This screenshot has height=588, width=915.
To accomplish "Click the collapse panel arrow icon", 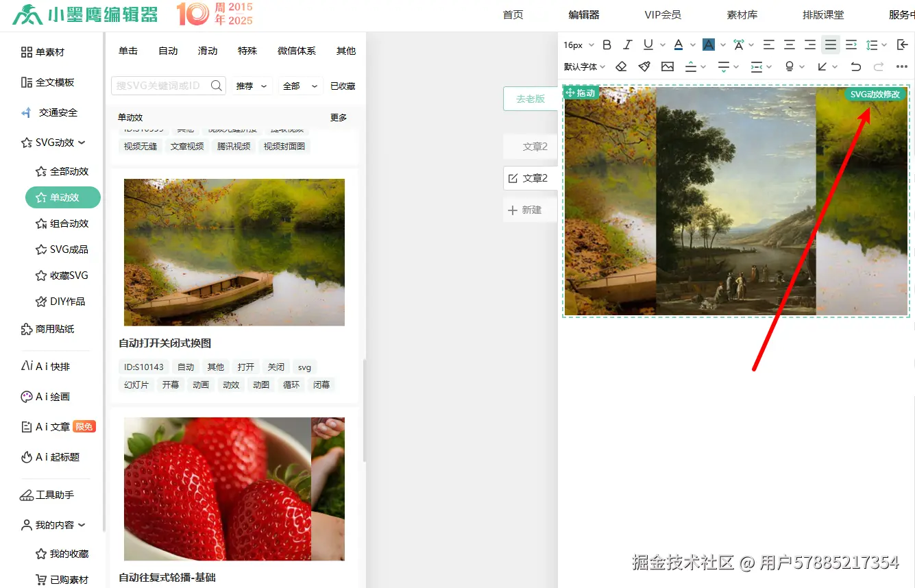I will pyautogui.click(x=902, y=45).
